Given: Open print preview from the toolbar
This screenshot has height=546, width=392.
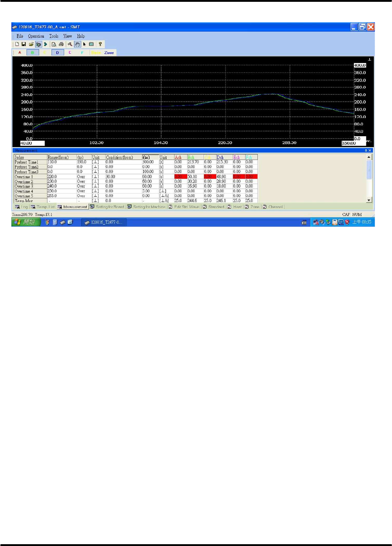Looking at the screenshot, I should (x=54, y=44).
